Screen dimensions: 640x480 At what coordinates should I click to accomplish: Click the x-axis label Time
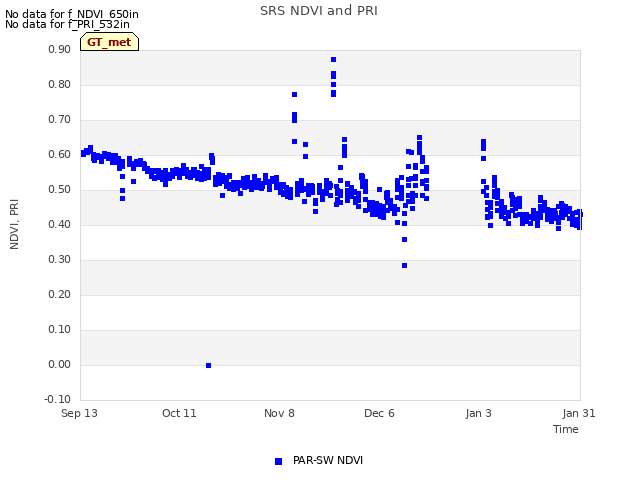coord(566,429)
